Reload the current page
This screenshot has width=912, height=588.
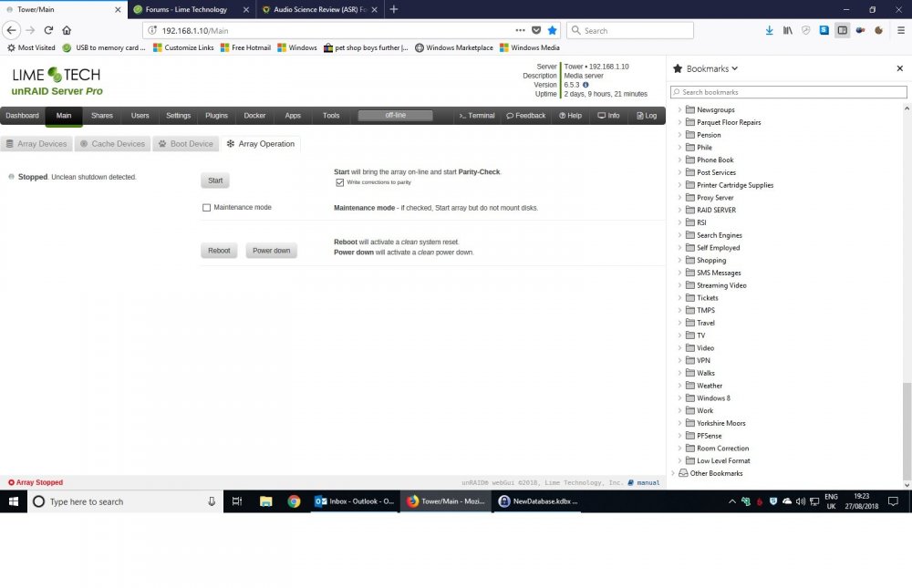coord(49,30)
